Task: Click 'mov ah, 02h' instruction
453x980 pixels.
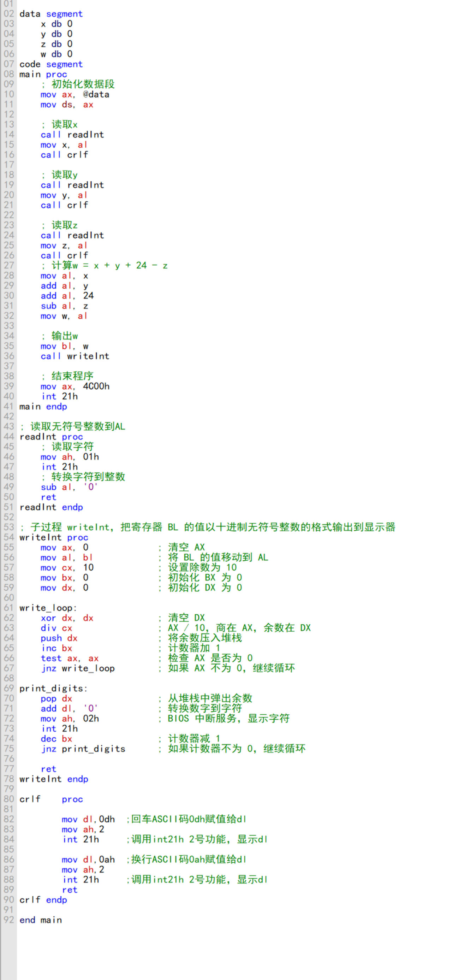Action: tap(70, 719)
